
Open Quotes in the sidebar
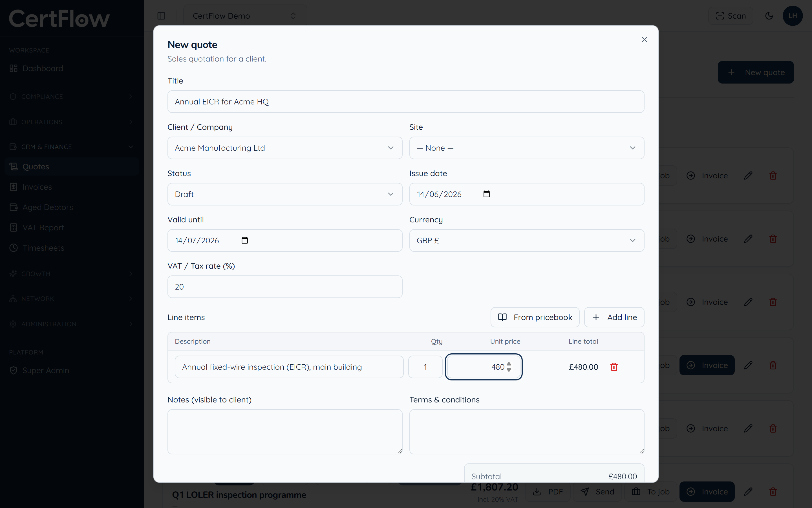[72, 167]
